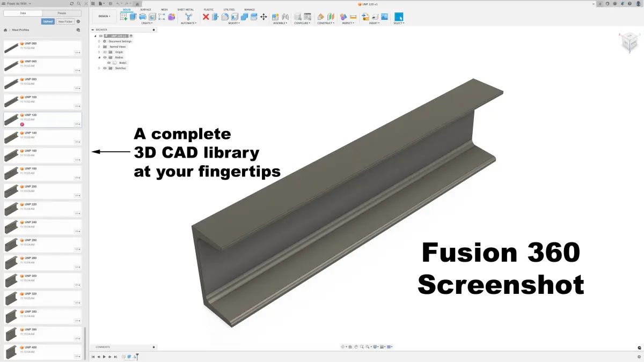Viewport: 644px width, 362px height.
Task: Select the Joint tool icon
Action: pyautogui.click(x=285, y=17)
